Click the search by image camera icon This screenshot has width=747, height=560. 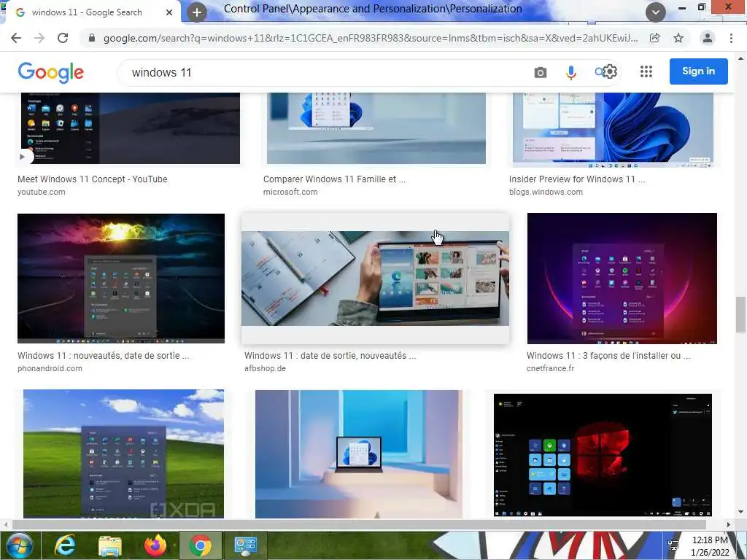click(x=541, y=72)
